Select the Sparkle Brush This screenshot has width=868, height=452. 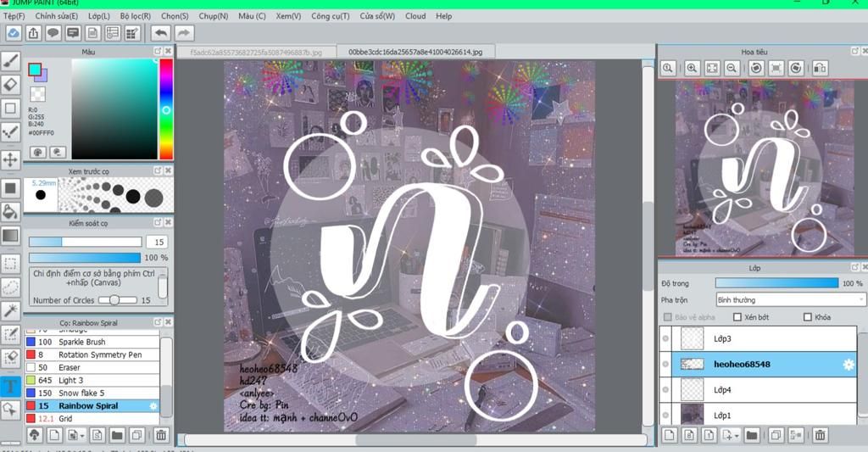92,342
